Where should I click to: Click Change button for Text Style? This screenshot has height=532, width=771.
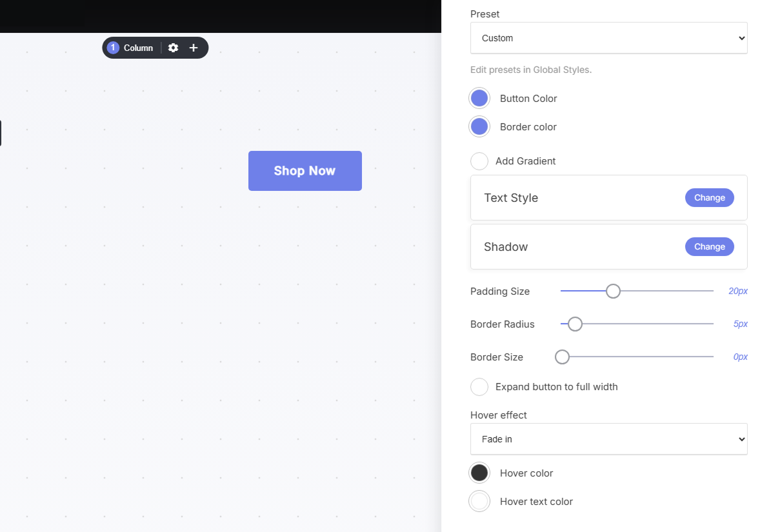pos(710,197)
